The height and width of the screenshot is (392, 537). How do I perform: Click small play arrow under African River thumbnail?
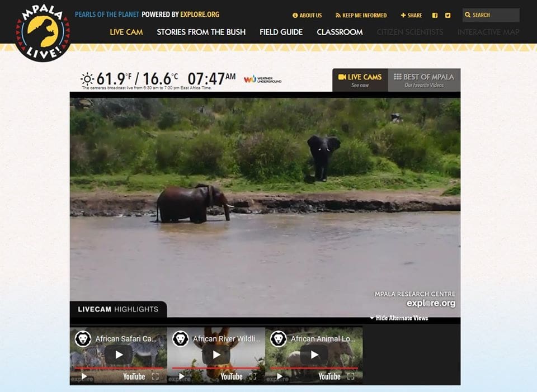(x=182, y=376)
